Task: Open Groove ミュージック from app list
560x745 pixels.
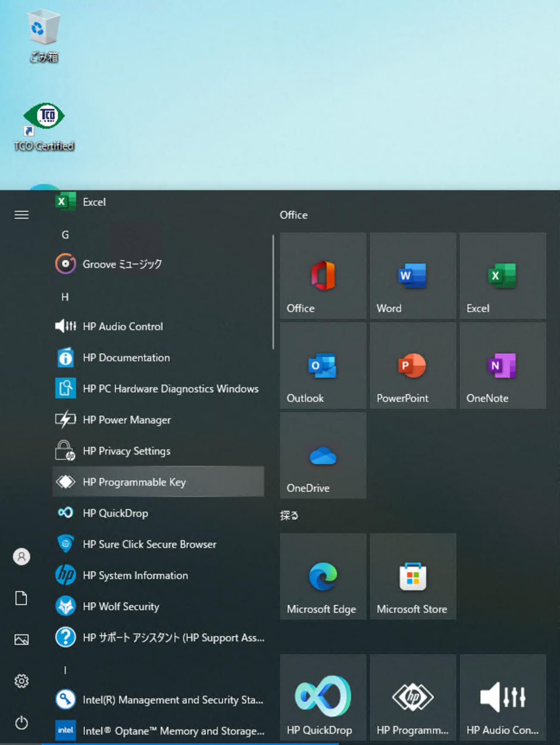Action: [159, 264]
